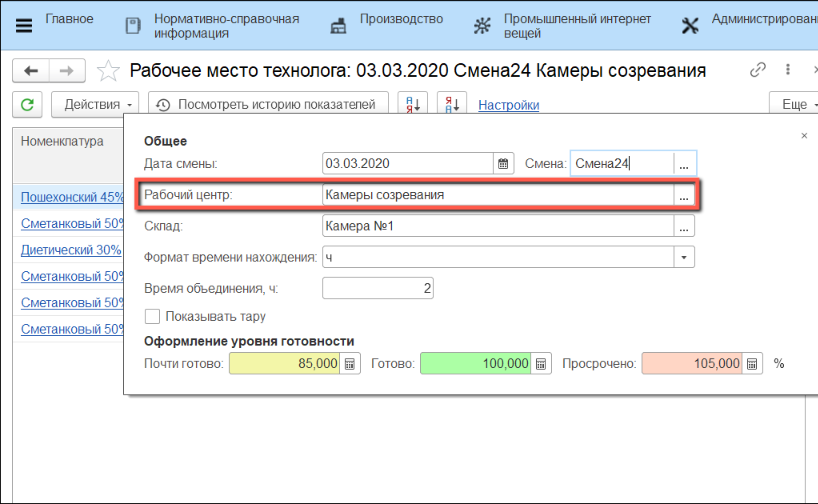Expand Формат времени нахождения dropdown
This screenshot has height=504, width=818.
[x=684, y=257]
